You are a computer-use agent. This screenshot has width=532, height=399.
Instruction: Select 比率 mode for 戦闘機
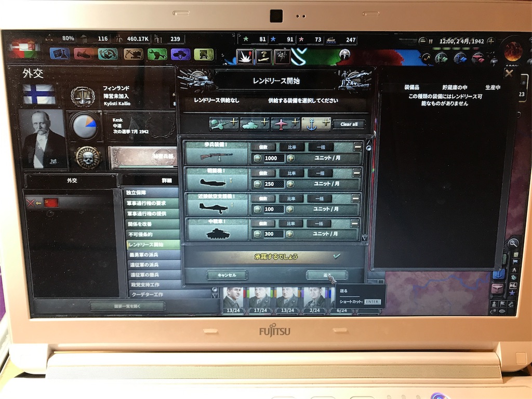click(291, 173)
